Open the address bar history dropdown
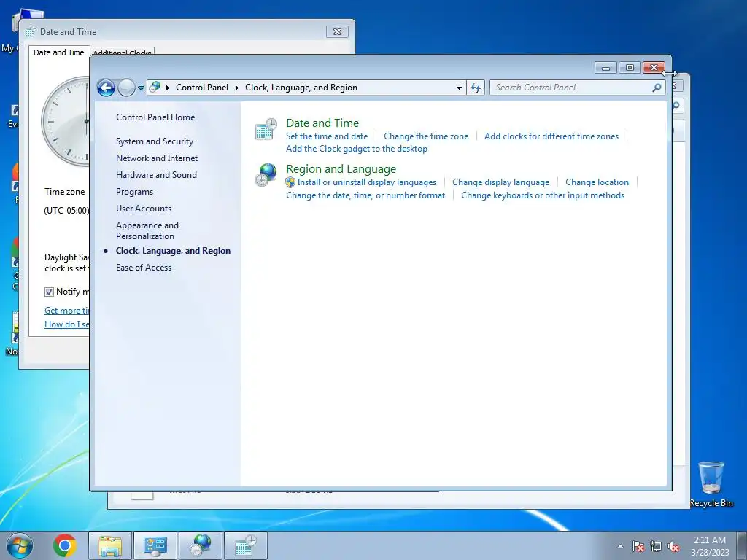This screenshot has height=560, width=747. 459,87
